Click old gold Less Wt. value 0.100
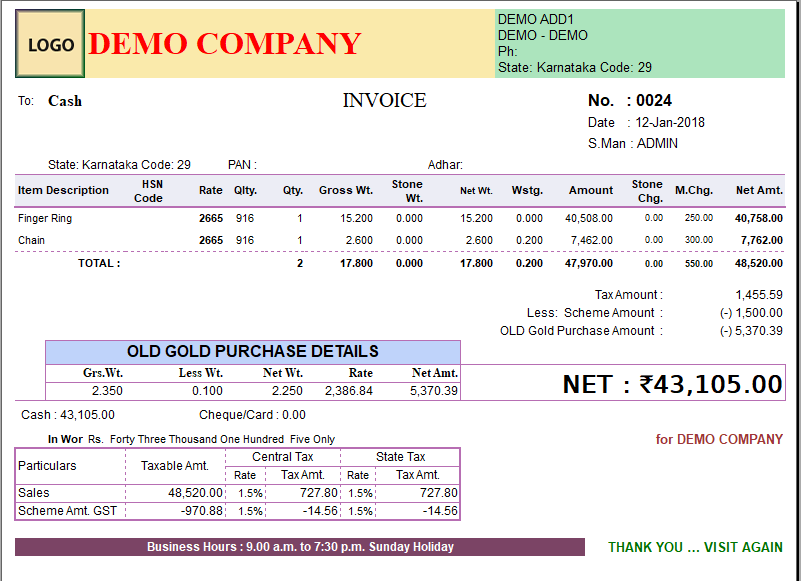Image resolution: width=801 pixels, height=581 pixels. tap(207, 391)
